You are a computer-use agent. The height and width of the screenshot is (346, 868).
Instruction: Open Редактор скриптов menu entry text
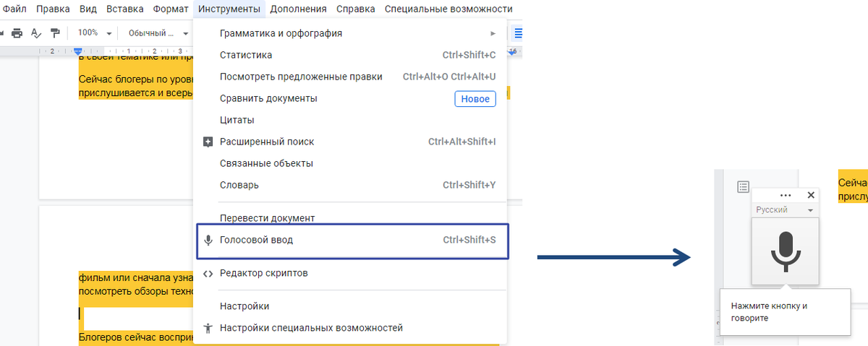pyautogui.click(x=264, y=273)
